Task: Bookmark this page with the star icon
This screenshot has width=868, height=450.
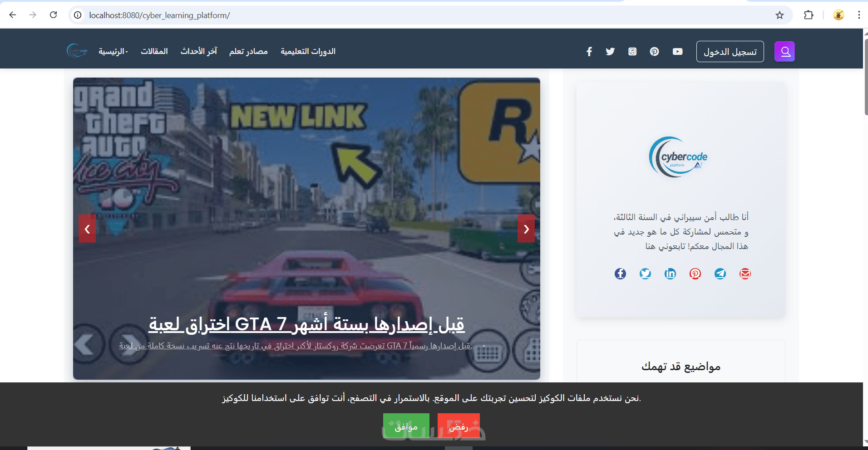Action: click(779, 15)
